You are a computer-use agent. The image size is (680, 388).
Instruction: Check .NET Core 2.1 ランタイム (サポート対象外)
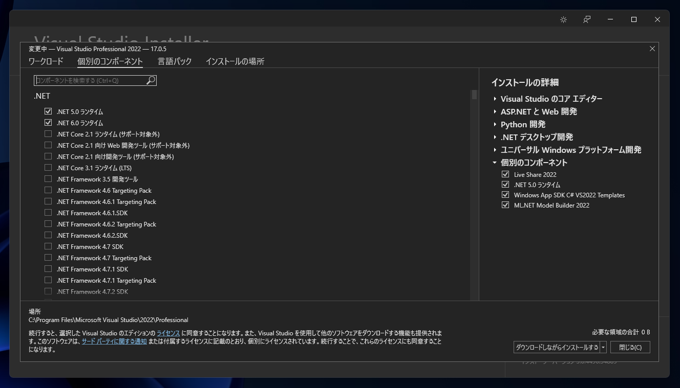tap(48, 134)
